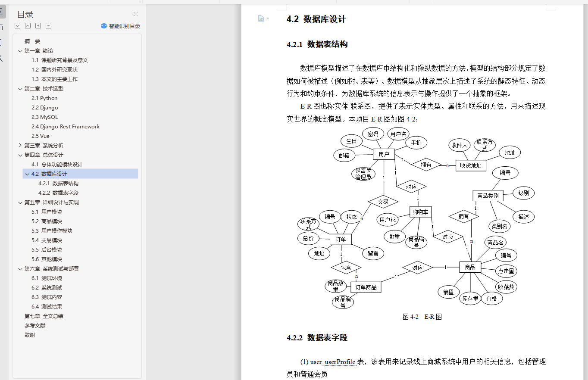This screenshot has width=588, height=380.
Task: Click the 收货地址 entity box in diagram
Action: pyautogui.click(x=471, y=165)
